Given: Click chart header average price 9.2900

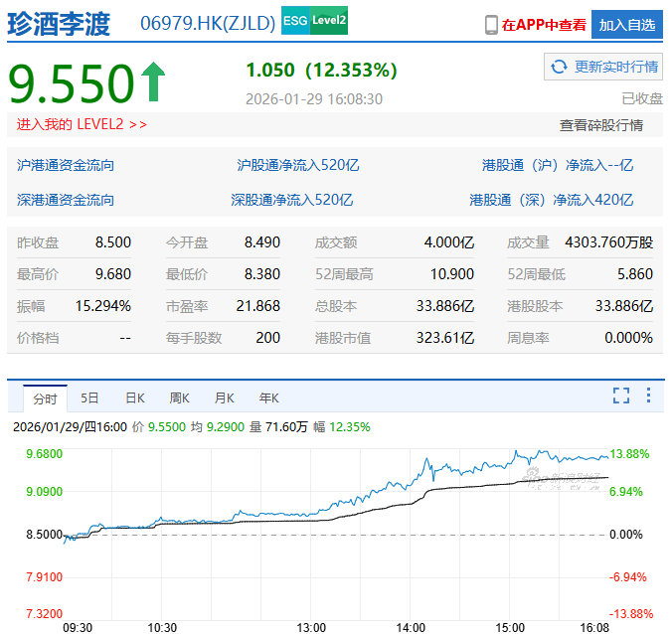Looking at the screenshot, I should point(226,427).
